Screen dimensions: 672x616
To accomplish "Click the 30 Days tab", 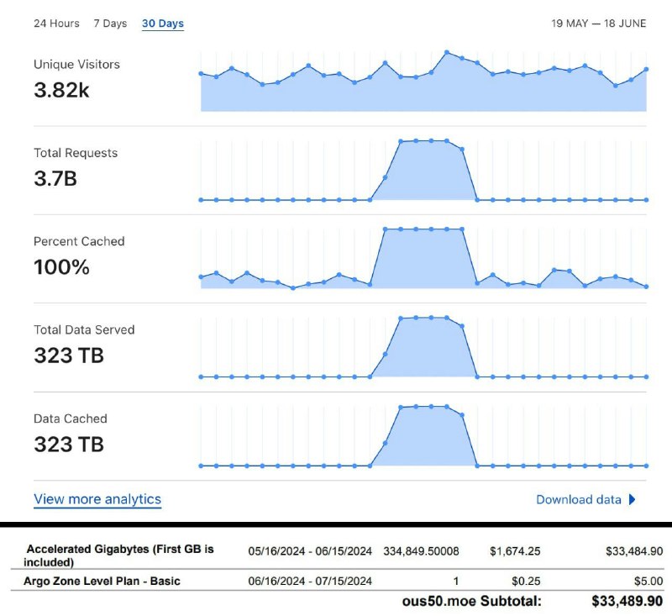I will tap(163, 24).
